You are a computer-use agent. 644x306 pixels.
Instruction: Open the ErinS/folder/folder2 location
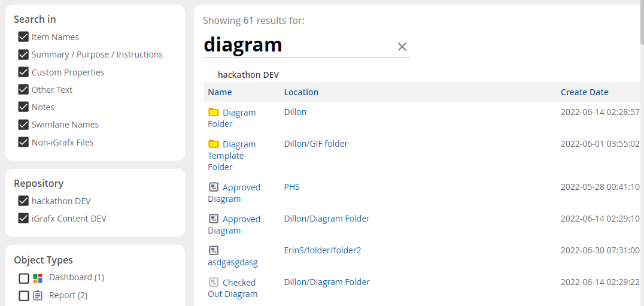pos(322,250)
